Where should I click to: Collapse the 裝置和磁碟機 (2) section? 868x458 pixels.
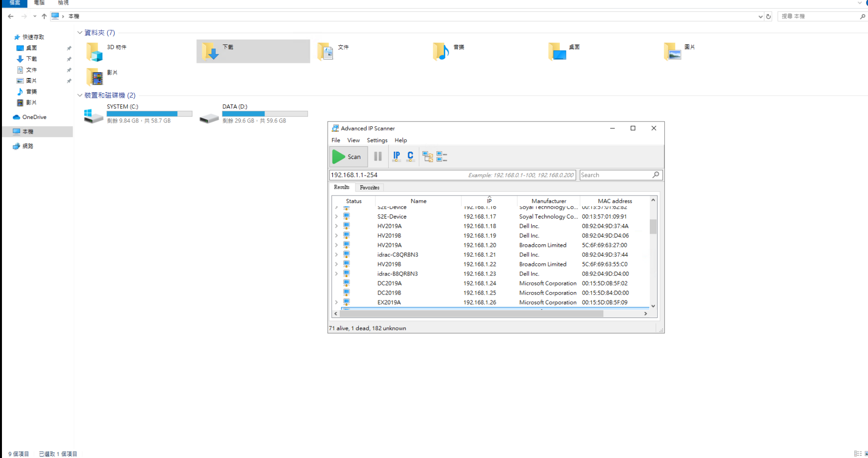pos(80,96)
